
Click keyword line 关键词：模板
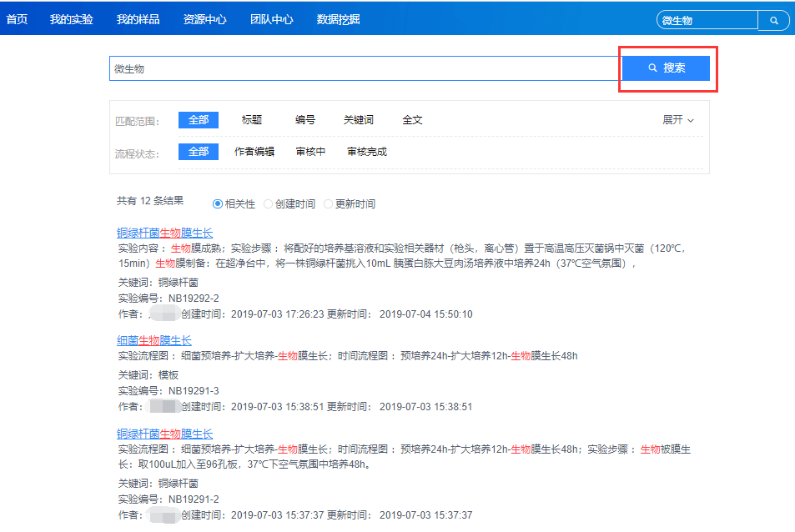[148, 375]
